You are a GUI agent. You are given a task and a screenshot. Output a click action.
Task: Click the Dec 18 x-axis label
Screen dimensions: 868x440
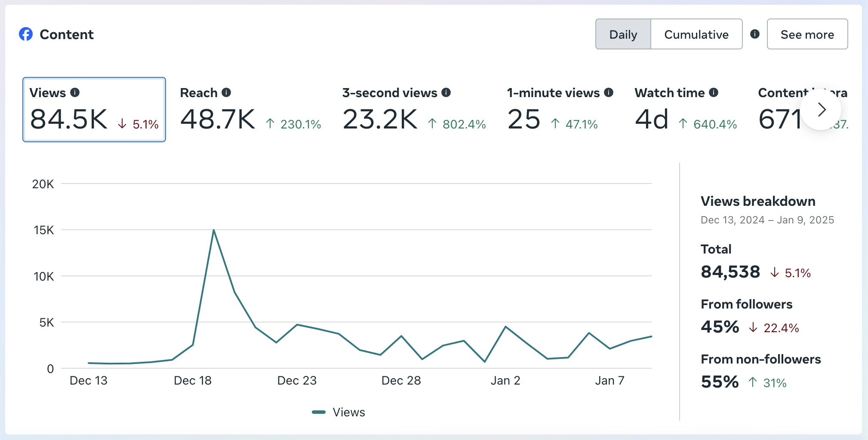click(x=193, y=381)
